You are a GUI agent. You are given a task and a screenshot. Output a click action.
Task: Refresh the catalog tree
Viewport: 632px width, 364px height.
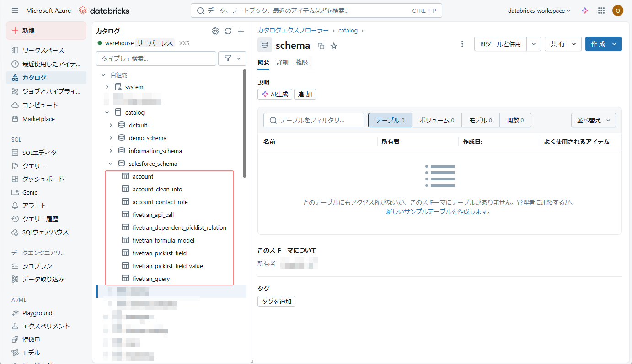tap(228, 31)
